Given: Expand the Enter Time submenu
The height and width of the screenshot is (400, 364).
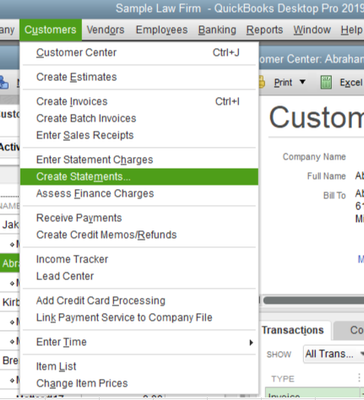Looking at the screenshot, I should click(x=139, y=342).
